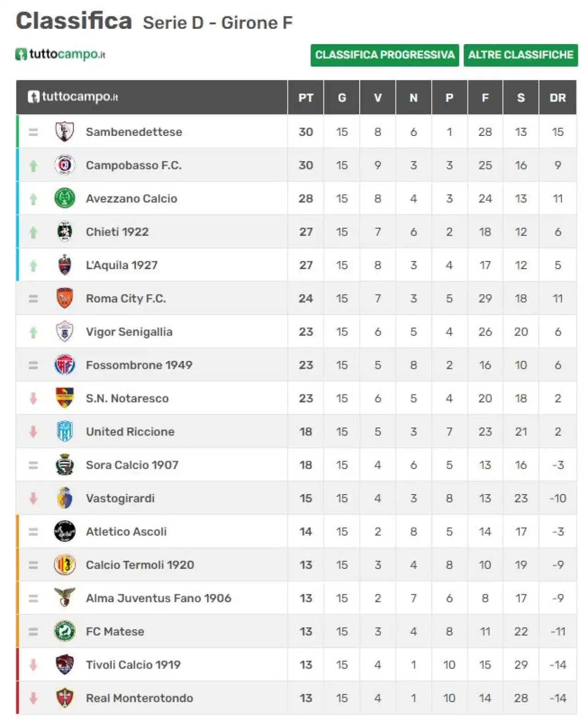Viewport: 588px width, 721px height.
Task: Click the green up arrow beside L'Aquila 1927
Action: click(x=33, y=265)
